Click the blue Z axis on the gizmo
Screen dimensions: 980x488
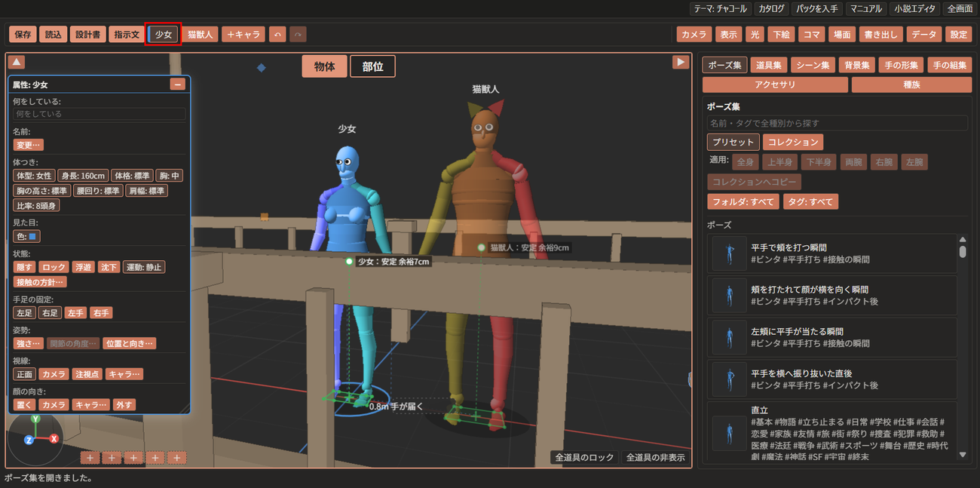pyautogui.click(x=28, y=440)
